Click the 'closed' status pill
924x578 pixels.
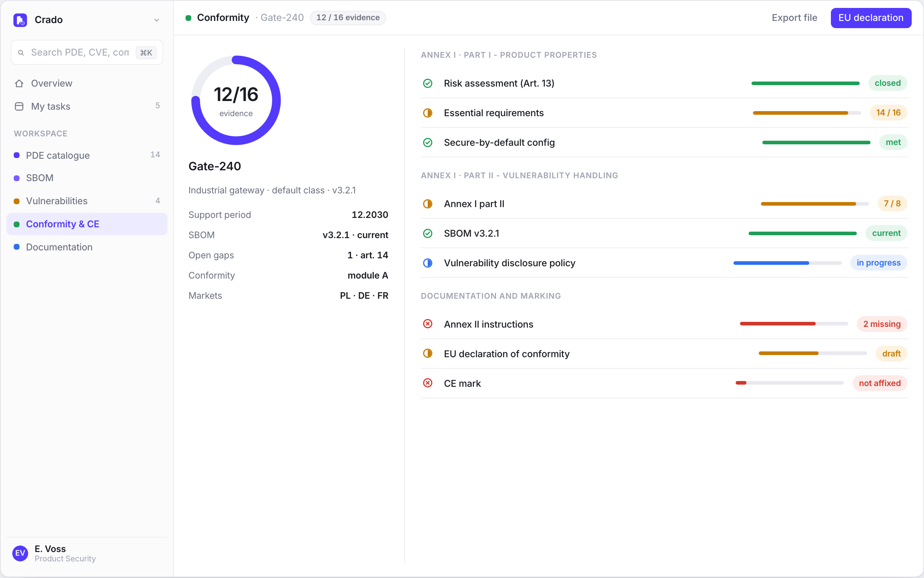coord(888,83)
